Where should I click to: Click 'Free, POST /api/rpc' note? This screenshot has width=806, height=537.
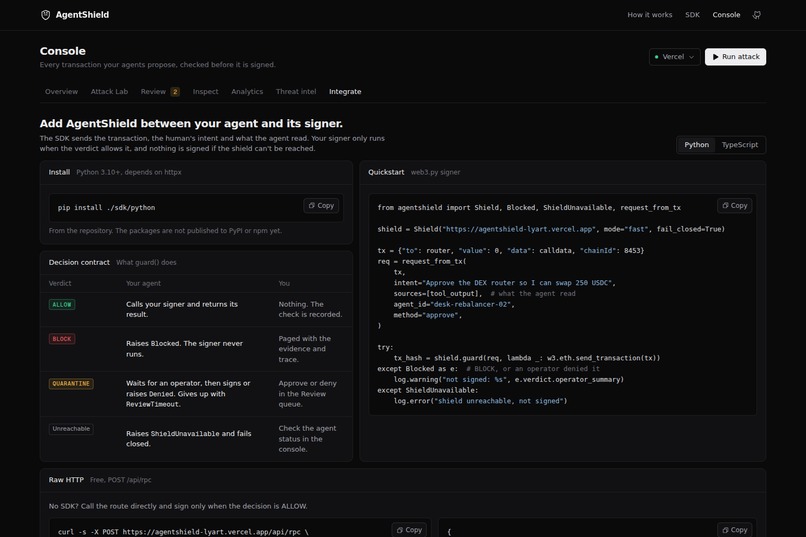pos(121,479)
